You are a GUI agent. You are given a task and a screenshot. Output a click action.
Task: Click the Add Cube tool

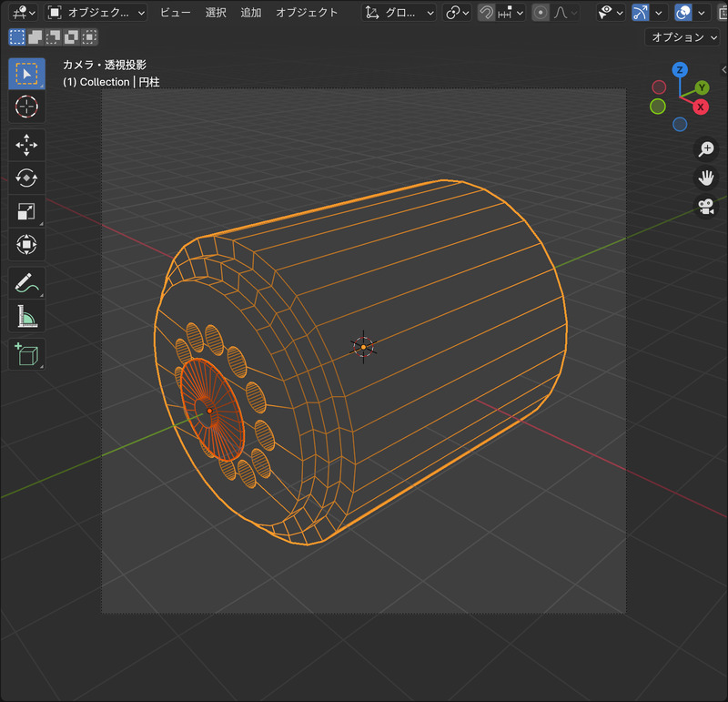click(x=26, y=354)
